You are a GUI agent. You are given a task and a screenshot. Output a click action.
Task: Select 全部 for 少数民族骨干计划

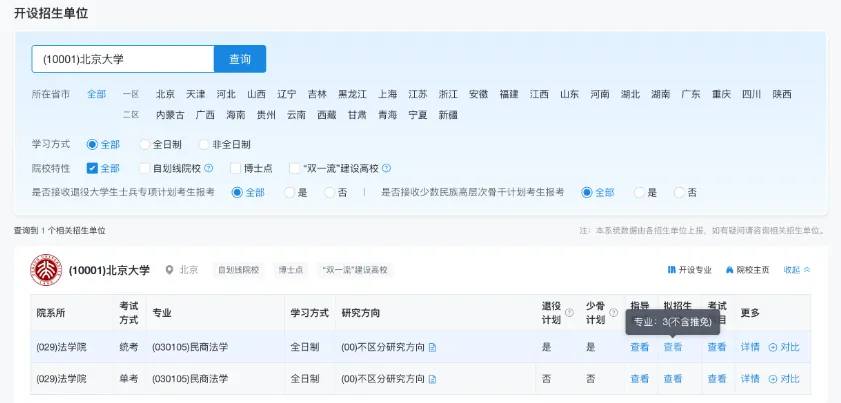[587, 192]
